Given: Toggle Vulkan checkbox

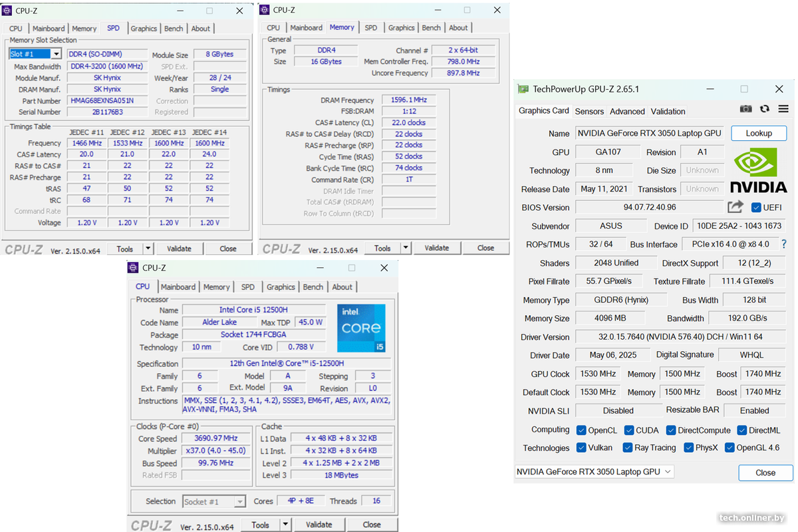Looking at the screenshot, I should click(x=581, y=448).
